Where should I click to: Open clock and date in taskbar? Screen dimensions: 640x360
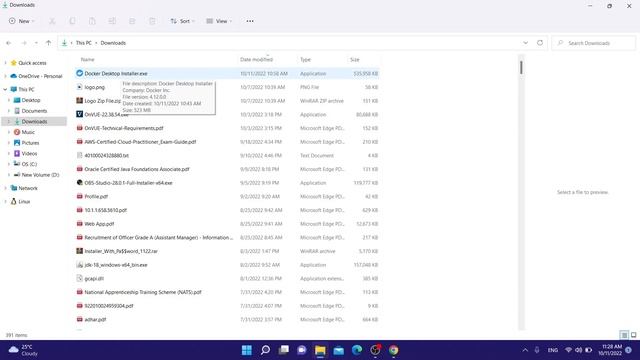[x=610, y=350]
